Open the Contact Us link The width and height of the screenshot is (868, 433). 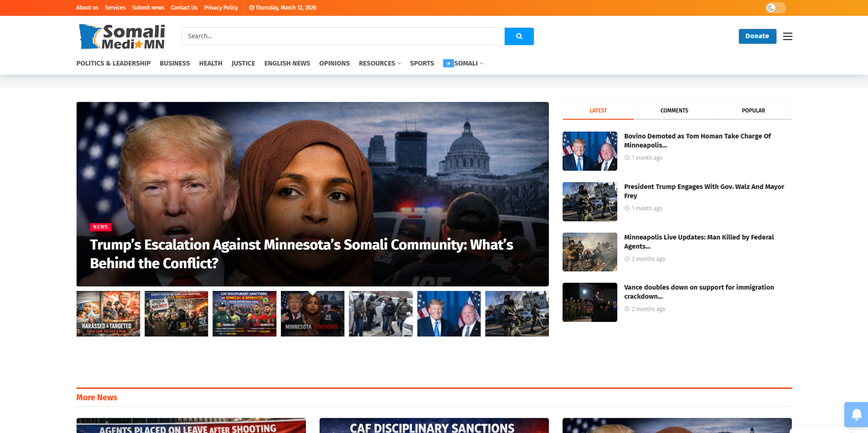point(184,8)
